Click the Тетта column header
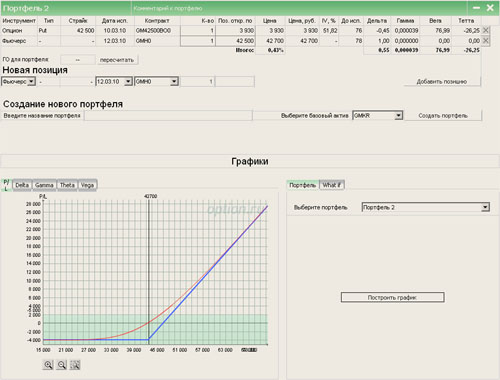The width and height of the screenshot is (500, 380). pos(466,21)
